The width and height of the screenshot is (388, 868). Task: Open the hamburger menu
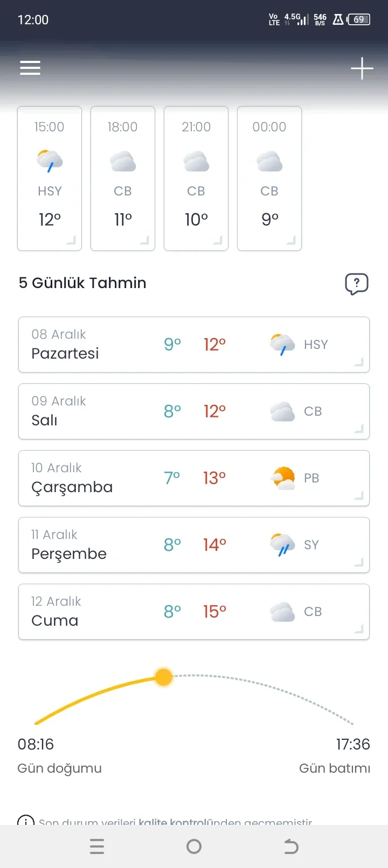(30, 68)
